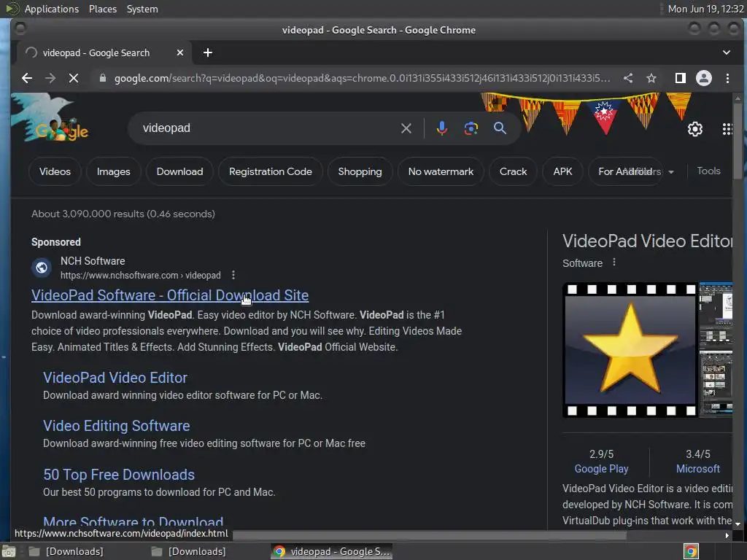This screenshot has height=560, width=747.
Task: Open the Google Play rating link
Action: click(601, 469)
